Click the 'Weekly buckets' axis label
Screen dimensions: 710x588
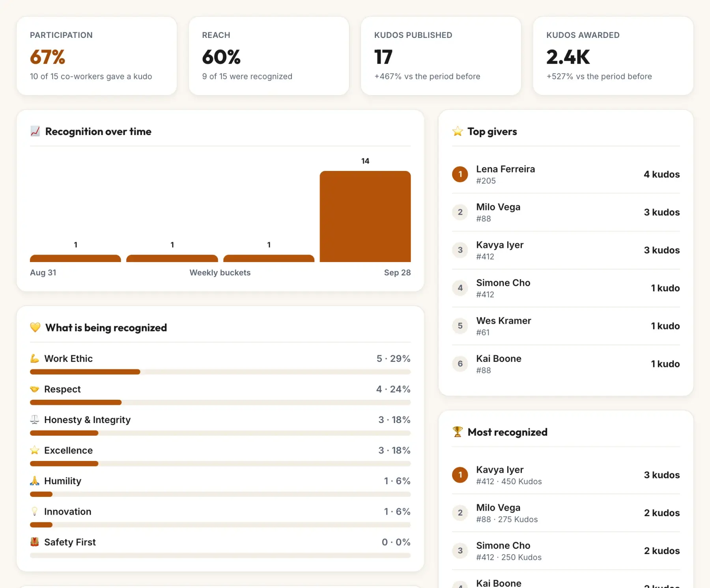point(220,272)
